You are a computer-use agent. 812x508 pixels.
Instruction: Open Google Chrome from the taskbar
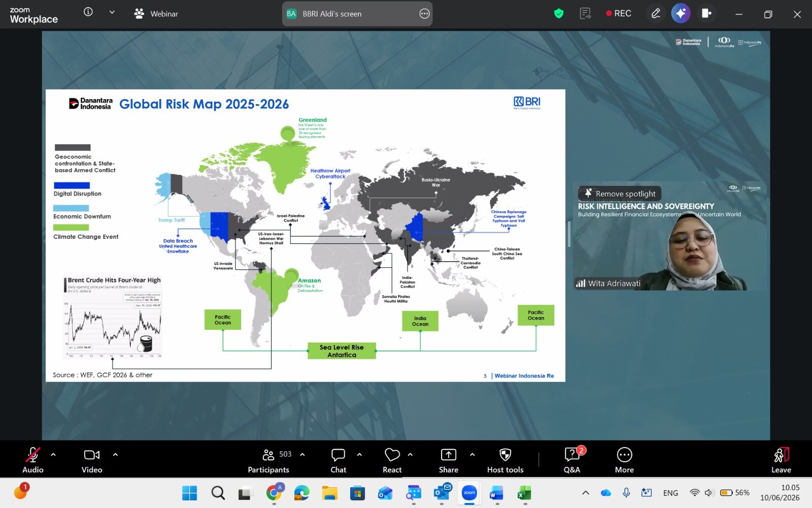click(x=275, y=493)
